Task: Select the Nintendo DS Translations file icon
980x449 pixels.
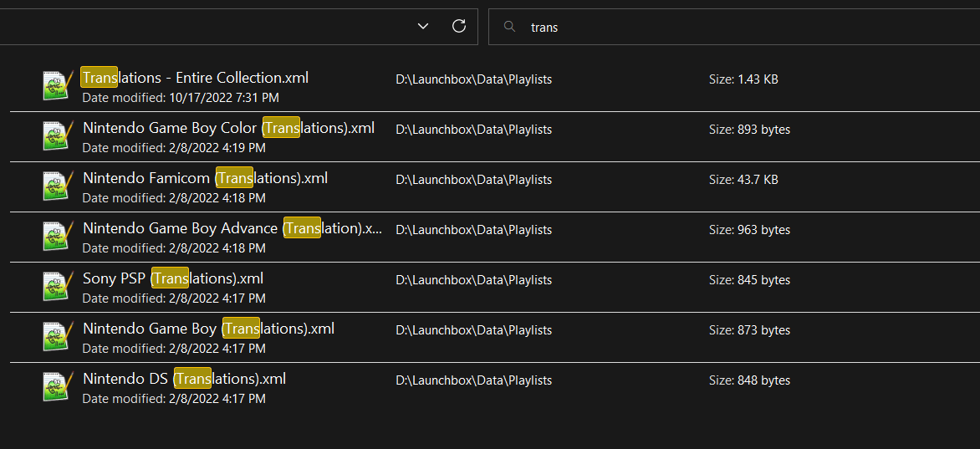Action: click(59, 385)
